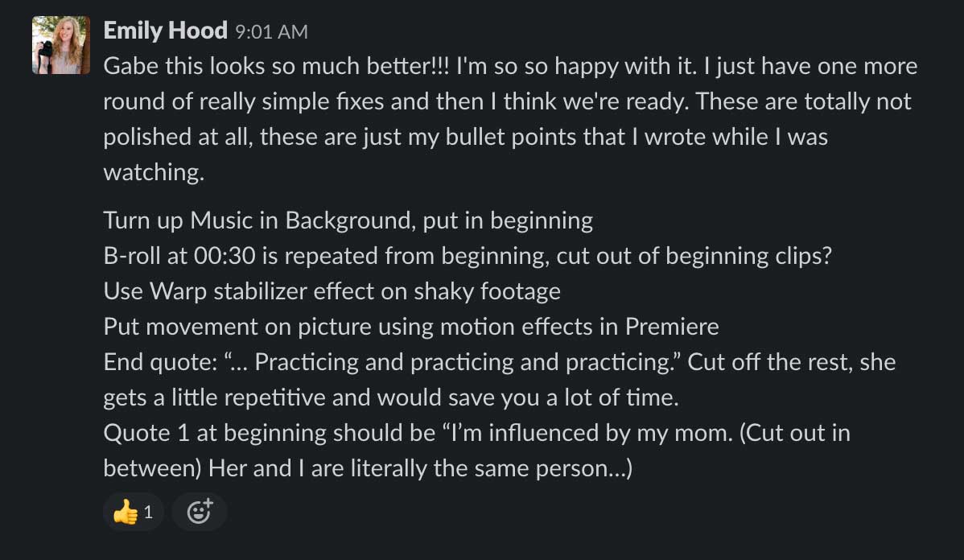964x560 pixels.
Task: Open the Emily Hood sender name
Action: (165, 31)
